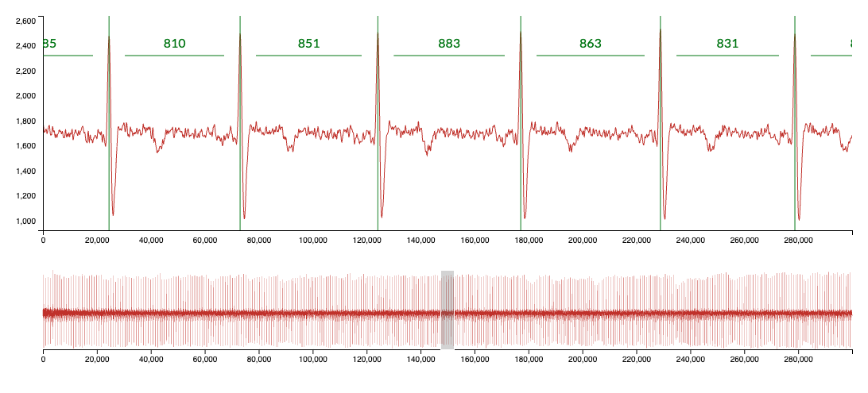Click the 200,000 tick on main chart x-axis
This screenshot has height=393, width=868.
click(583, 240)
